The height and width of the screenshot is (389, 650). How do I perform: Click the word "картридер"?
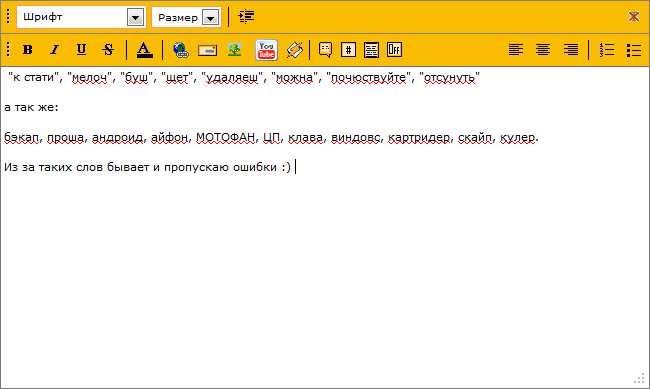pos(419,137)
